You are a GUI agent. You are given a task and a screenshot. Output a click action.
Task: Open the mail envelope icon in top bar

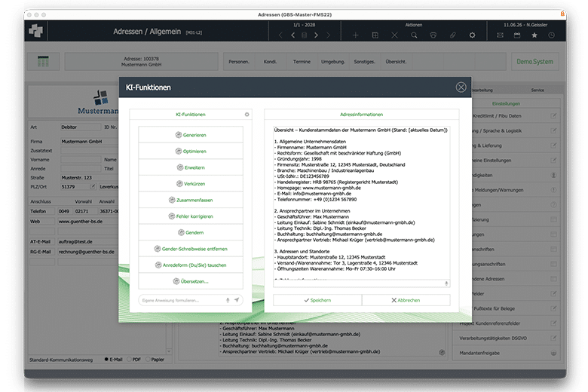pos(500,35)
